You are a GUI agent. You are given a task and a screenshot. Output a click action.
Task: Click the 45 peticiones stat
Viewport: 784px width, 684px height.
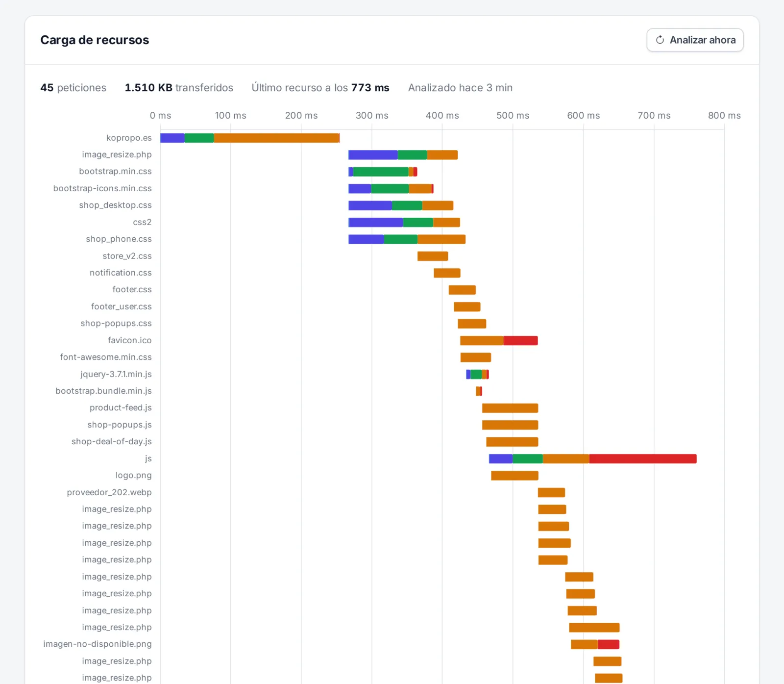[73, 88]
